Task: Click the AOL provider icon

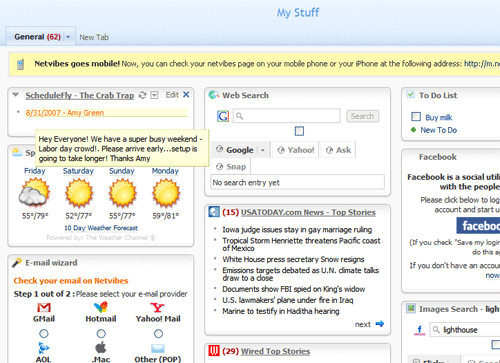Action: tap(44, 348)
